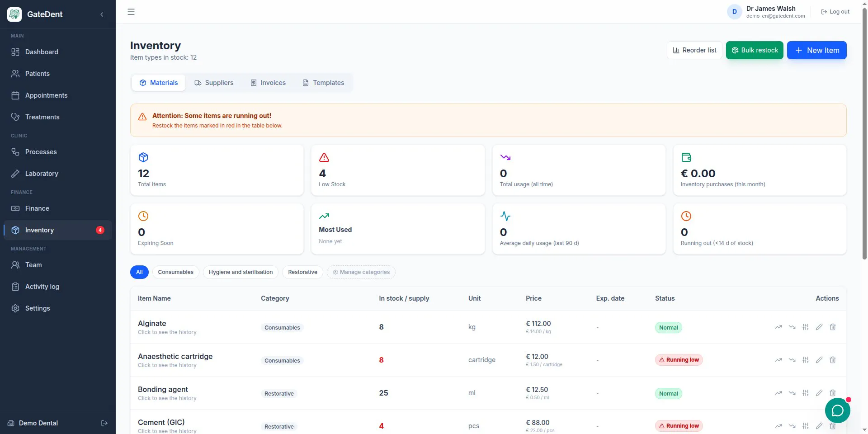Go to Patients section
Screen dimensions: 868x434
coord(57,74)
